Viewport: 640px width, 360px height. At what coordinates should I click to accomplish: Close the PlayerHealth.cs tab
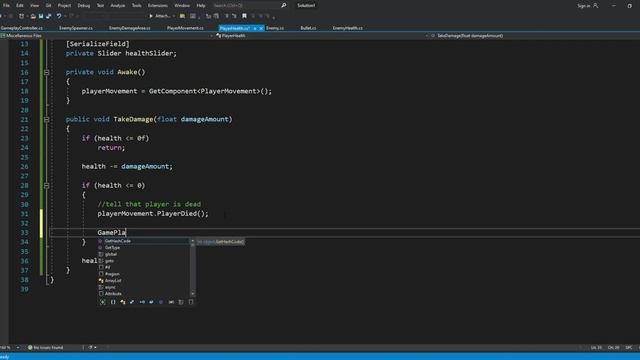click(261, 29)
